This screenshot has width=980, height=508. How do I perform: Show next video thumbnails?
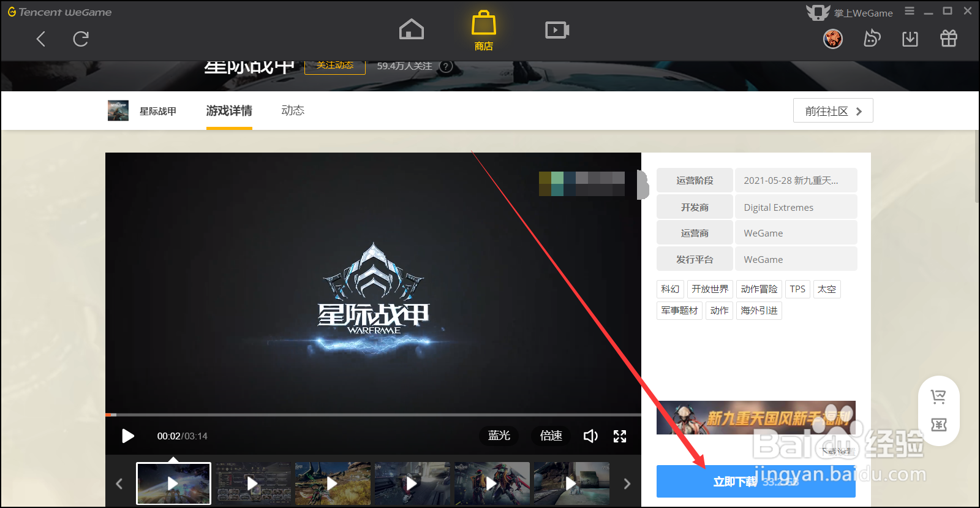627,483
